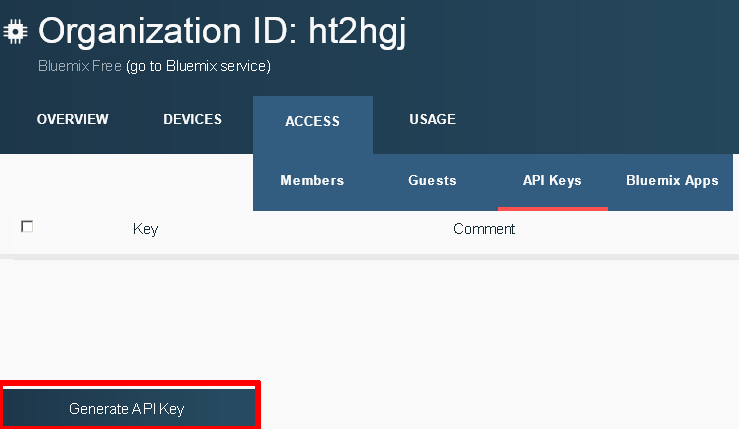Show the Guests sub-tab
739x429 pixels.
click(432, 181)
